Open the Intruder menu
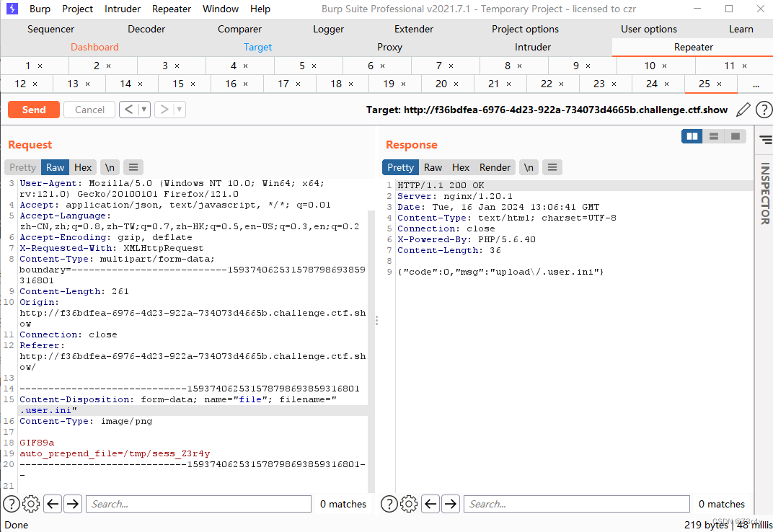The image size is (773, 532). (x=123, y=9)
